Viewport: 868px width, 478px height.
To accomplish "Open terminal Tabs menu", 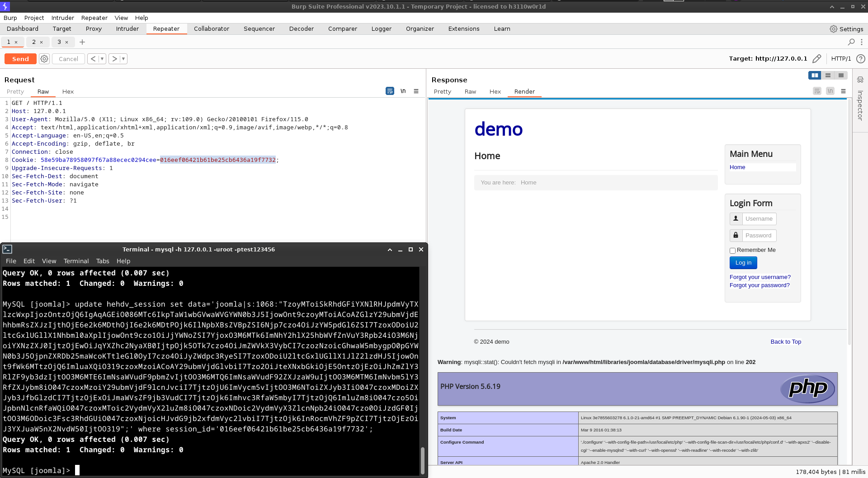I will point(103,261).
